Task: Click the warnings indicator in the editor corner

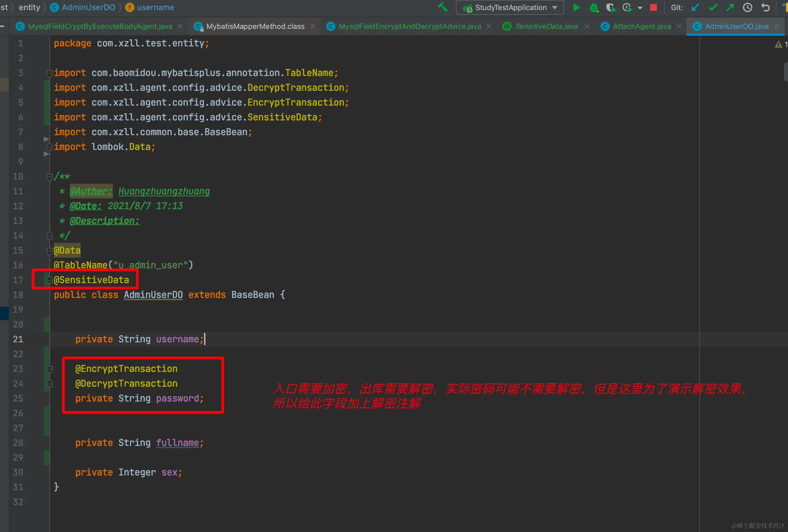Action: tap(781, 44)
